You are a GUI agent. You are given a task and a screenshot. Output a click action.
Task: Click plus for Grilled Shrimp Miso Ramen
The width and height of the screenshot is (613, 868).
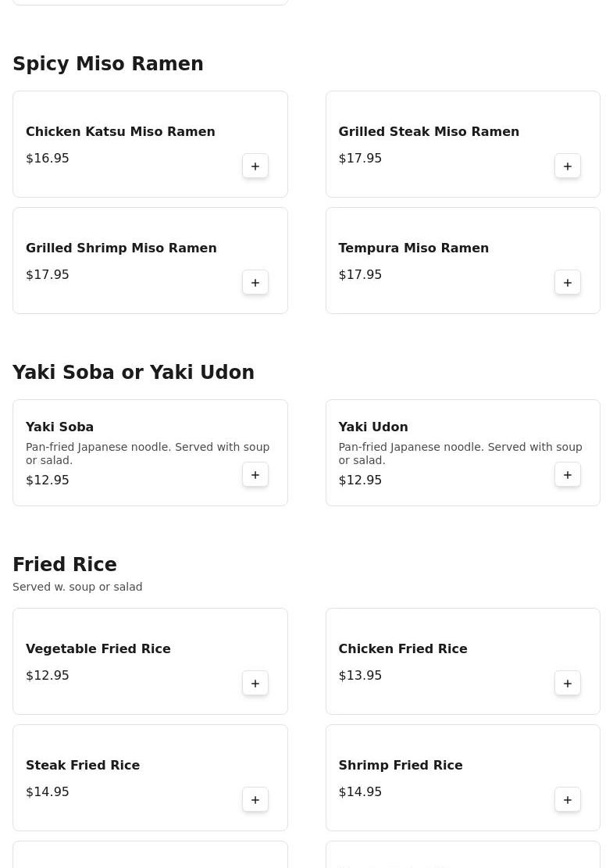(255, 283)
